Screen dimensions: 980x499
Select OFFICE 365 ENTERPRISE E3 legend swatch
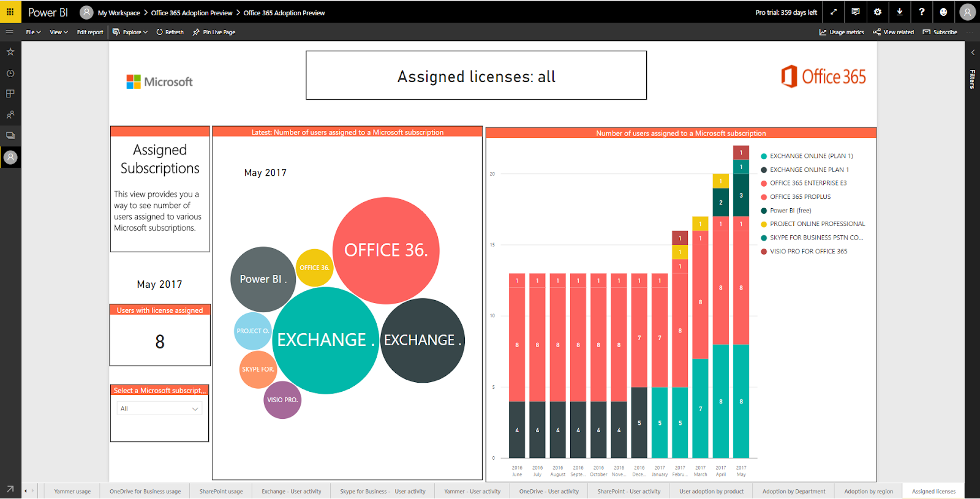[764, 183]
